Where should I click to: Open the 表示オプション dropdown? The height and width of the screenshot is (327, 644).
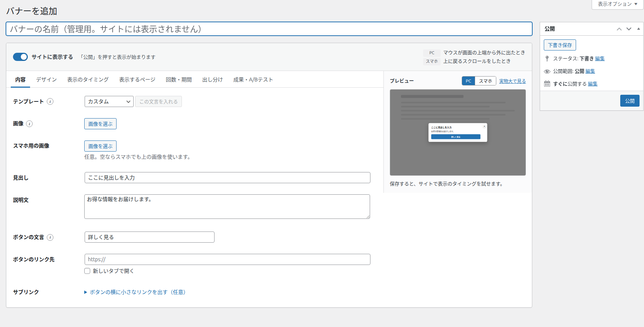(x=618, y=4)
